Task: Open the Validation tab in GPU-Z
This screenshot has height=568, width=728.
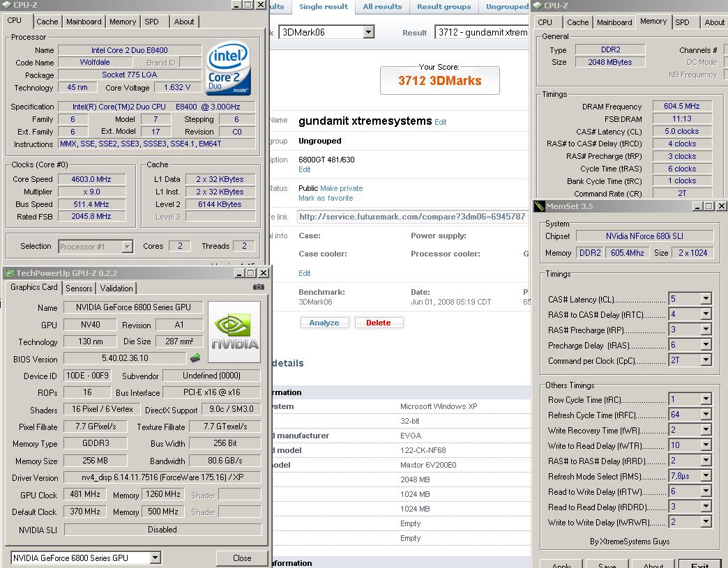Action: [116, 288]
